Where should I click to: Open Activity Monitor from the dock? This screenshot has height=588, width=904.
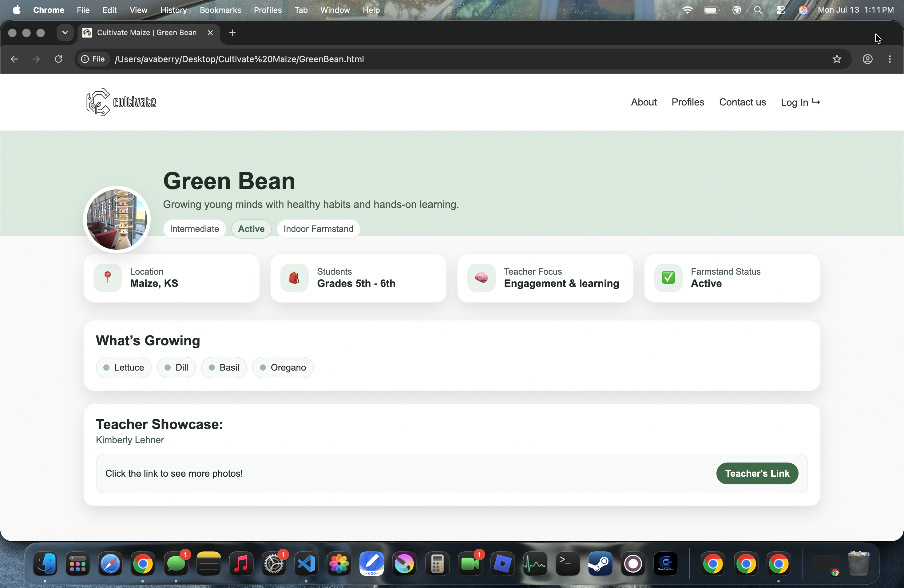point(535,564)
